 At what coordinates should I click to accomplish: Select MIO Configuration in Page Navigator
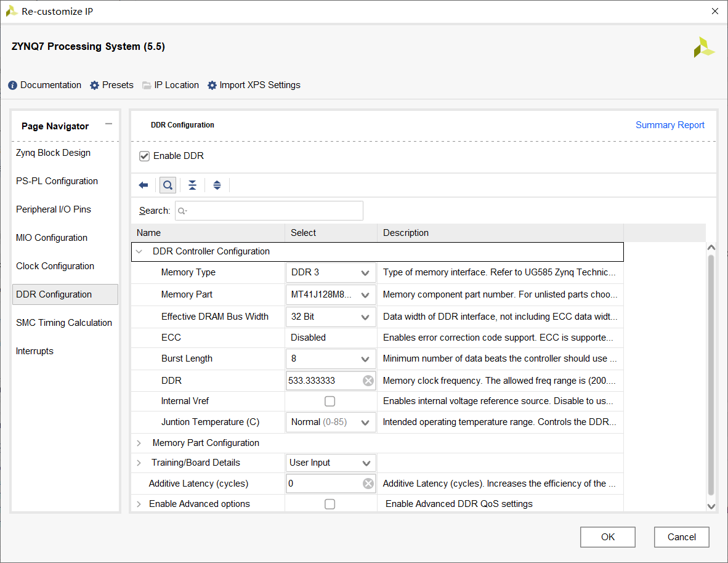tap(52, 238)
